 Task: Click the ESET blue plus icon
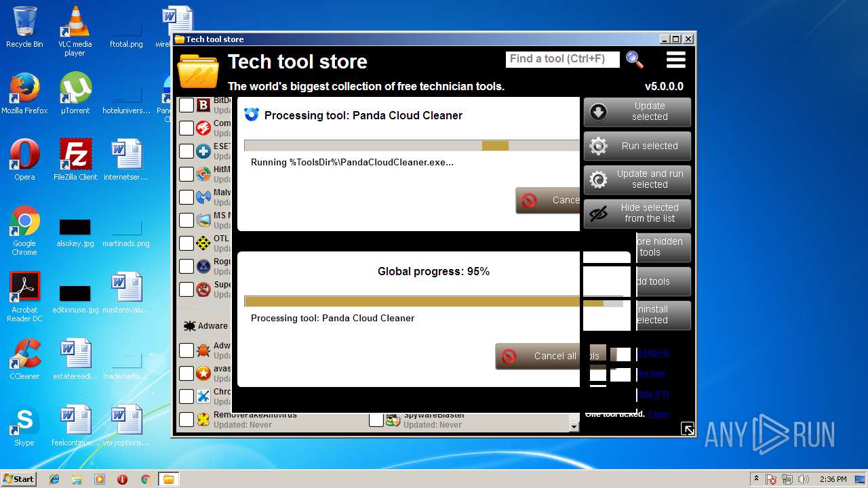pos(203,151)
